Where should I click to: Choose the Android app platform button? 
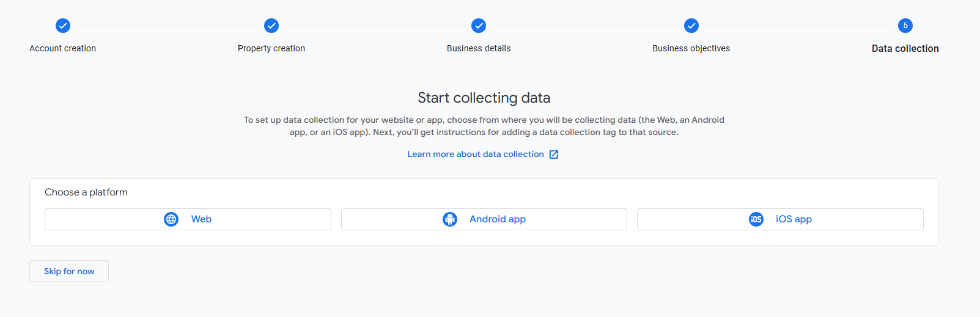484,219
